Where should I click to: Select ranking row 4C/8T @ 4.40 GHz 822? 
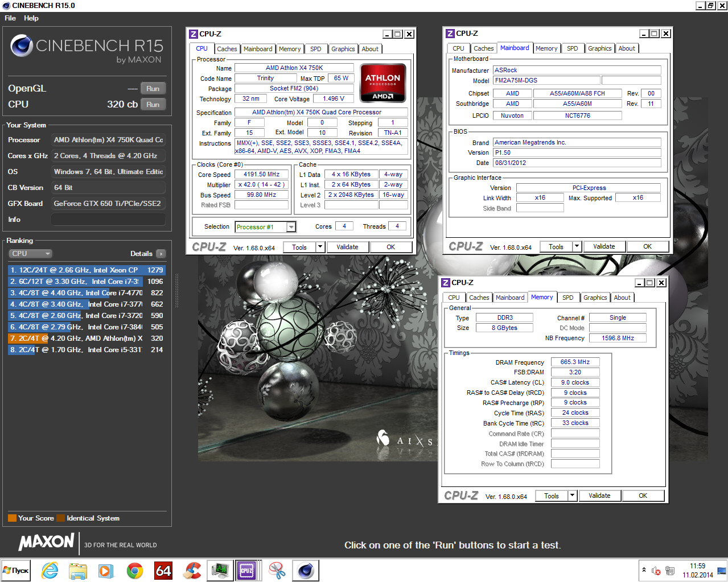[87, 293]
